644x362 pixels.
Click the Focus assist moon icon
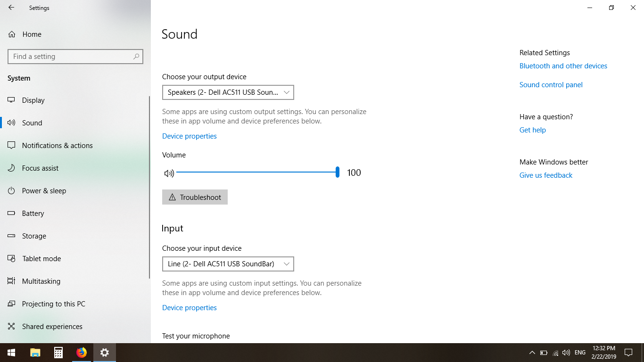[x=12, y=168]
